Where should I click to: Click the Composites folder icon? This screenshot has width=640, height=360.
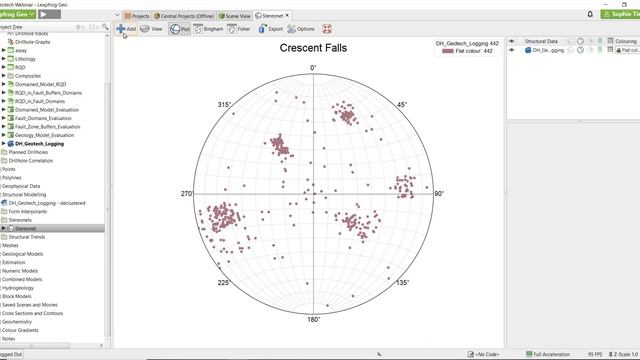point(11,76)
